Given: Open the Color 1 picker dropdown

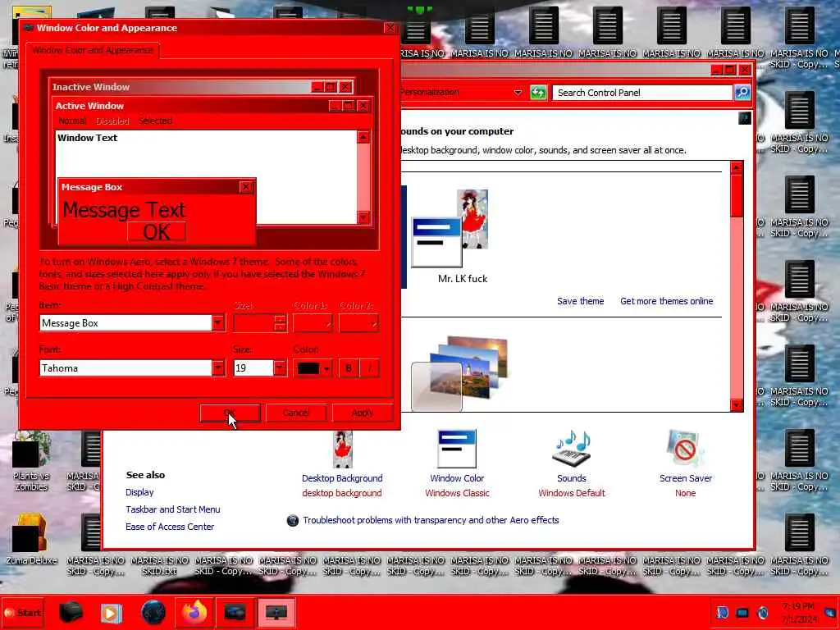Looking at the screenshot, I should [313, 323].
